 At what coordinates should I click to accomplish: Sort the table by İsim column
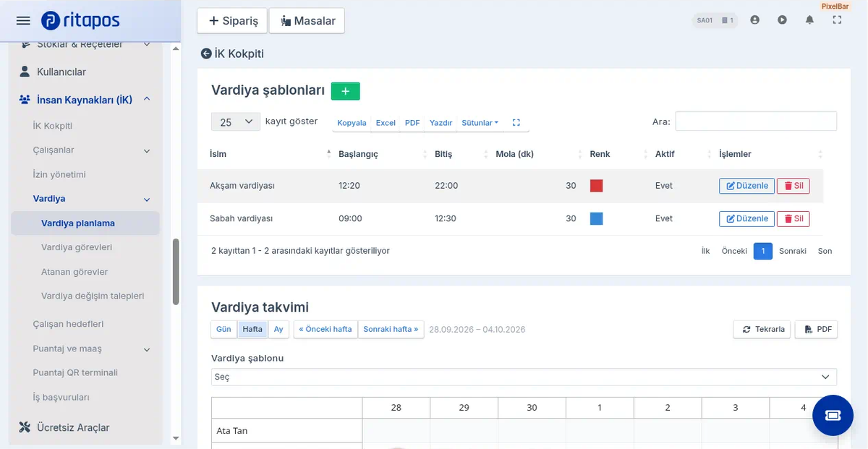click(269, 154)
